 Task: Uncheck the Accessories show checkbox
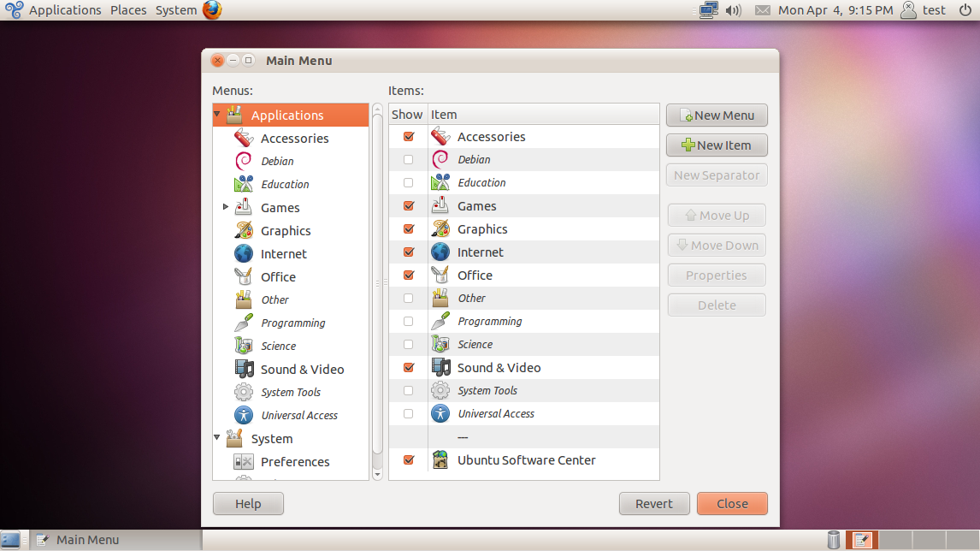point(408,135)
